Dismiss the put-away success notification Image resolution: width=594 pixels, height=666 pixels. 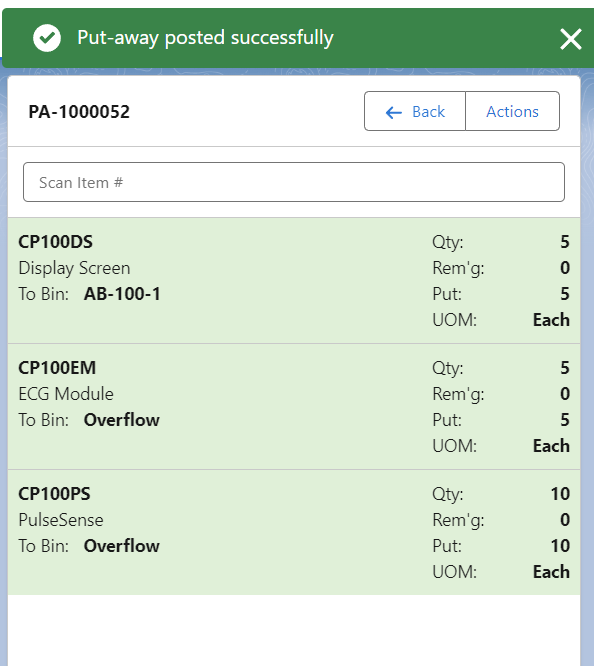571,39
